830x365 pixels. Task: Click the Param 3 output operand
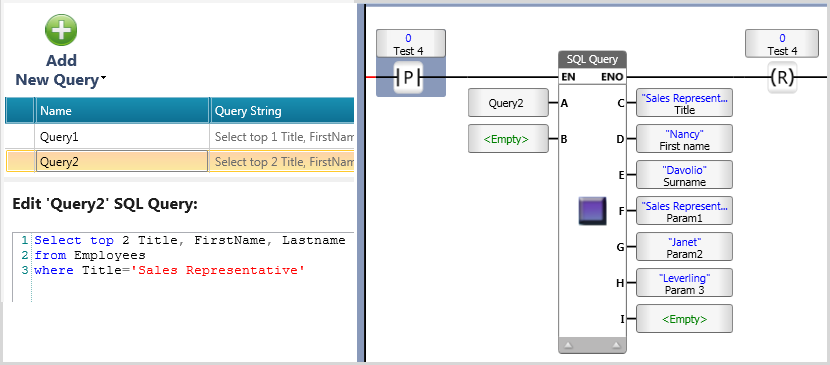pyautogui.click(x=684, y=283)
